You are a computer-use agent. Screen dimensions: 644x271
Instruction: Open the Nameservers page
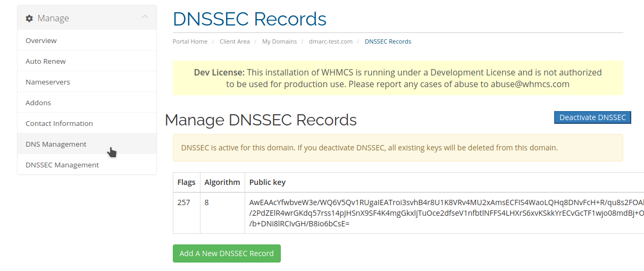[48, 82]
